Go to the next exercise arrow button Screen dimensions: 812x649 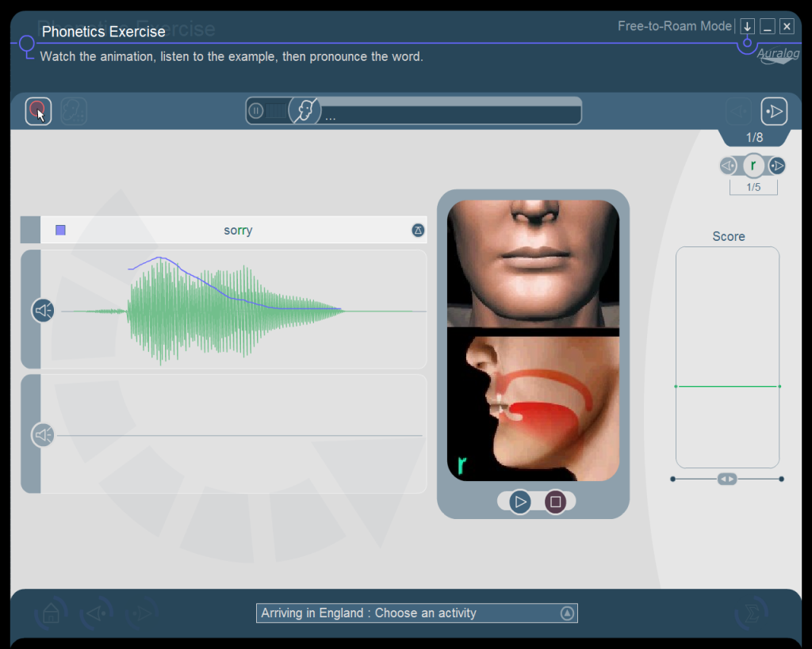pyautogui.click(x=774, y=112)
